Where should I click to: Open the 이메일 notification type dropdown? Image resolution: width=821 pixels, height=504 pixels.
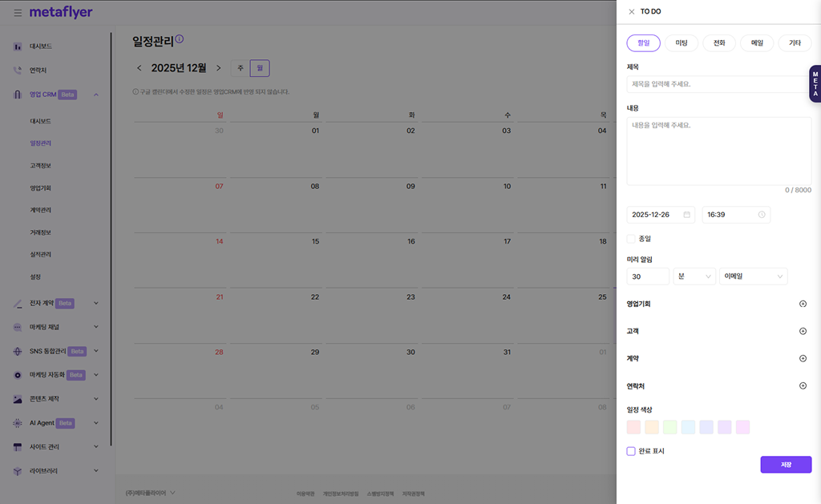[753, 276]
